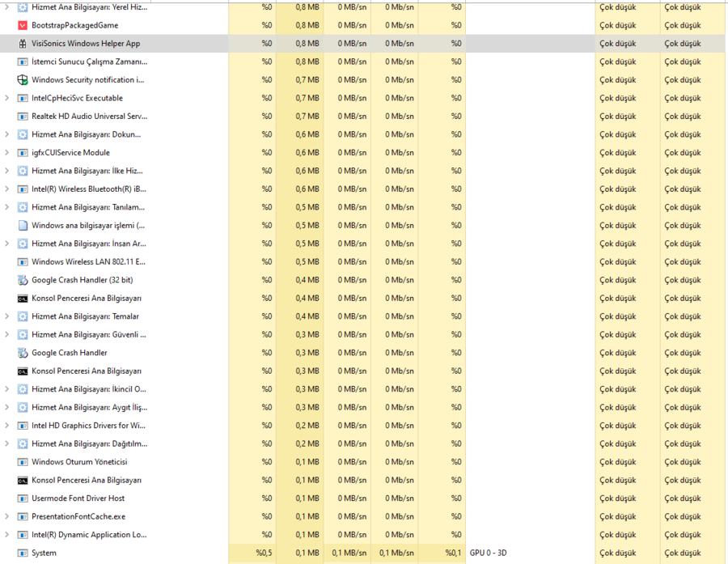The image size is (728, 564).
Task: Expand the Hizmet Ana Bilgisayarı: Aygıt İliş... group
Action: pyautogui.click(x=6, y=407)
